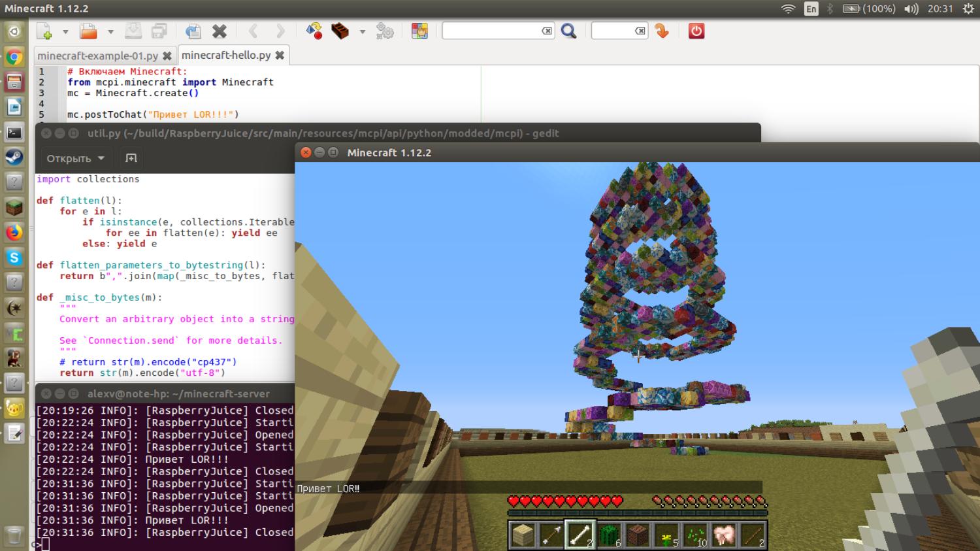Click terminal line '[20:19:26 INFO]: [RaspberryJuice] Closed'
This screenshot has height=551, width=980.
point(165,410)
